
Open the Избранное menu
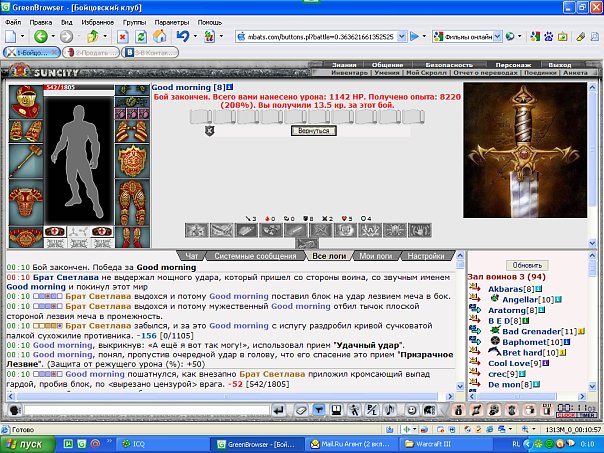(x=97, y=22)
